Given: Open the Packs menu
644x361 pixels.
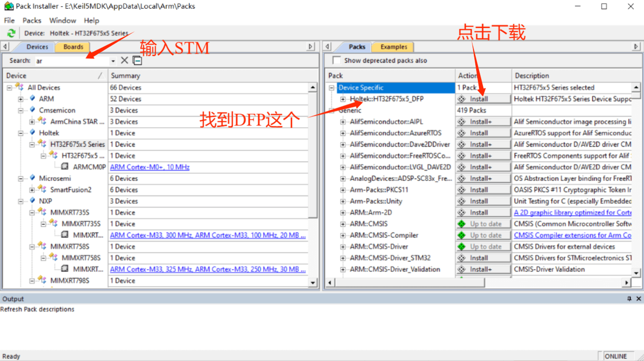Looking at the screenshot, I should pyautogui.click(x=32, y=20).
